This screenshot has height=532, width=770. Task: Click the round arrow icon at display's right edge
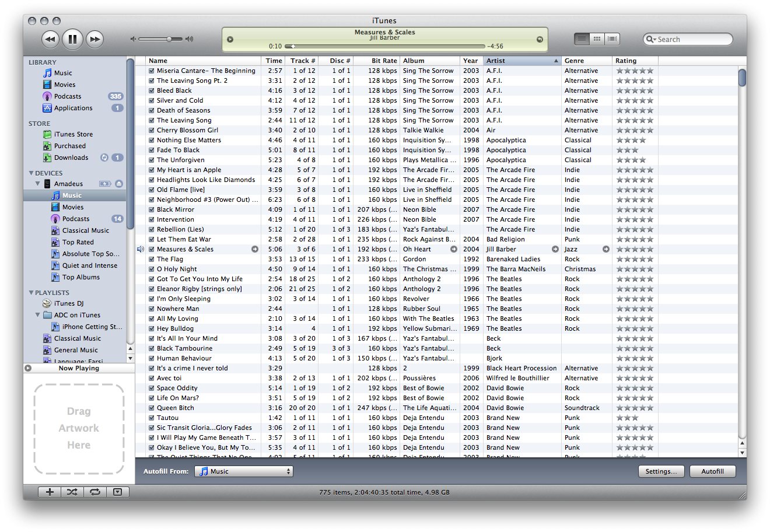pos(540,40)
